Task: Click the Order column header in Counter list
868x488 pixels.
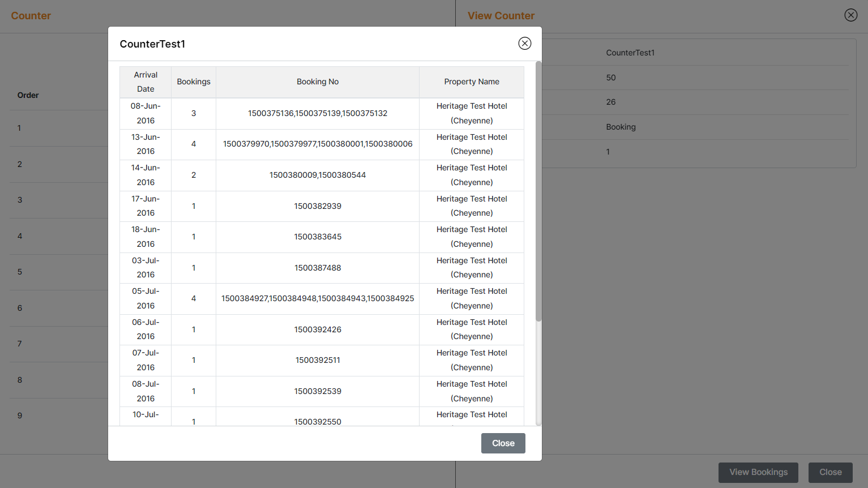Action: pos(28,95)
